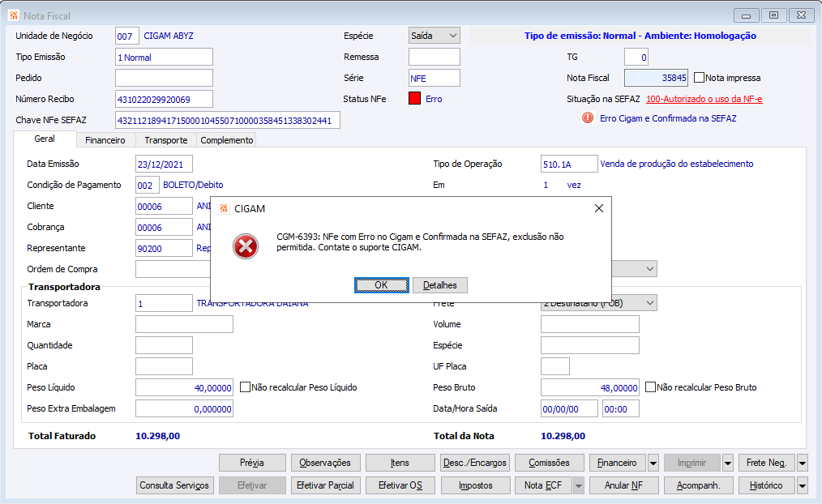Click Anular NF button
Viewport: 822px width, 504px height.
623,485
